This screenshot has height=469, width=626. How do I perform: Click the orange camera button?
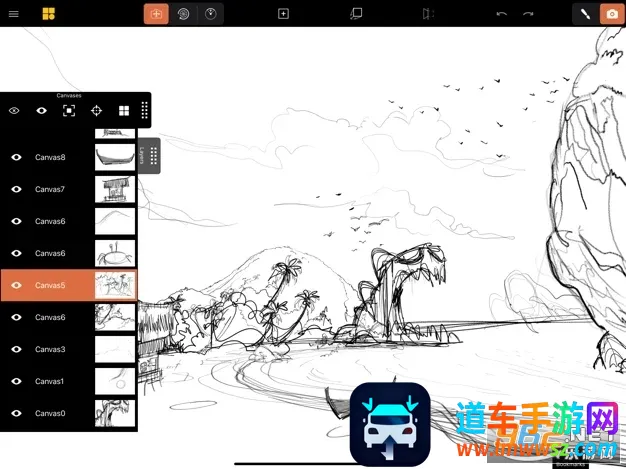(x=611, y=14)
